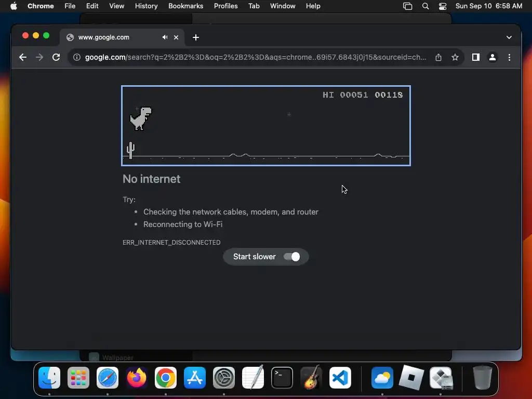Launch Visual Studio Code from the Dock
This screenshot has height=399, width=532.
[x=340, y=378]
